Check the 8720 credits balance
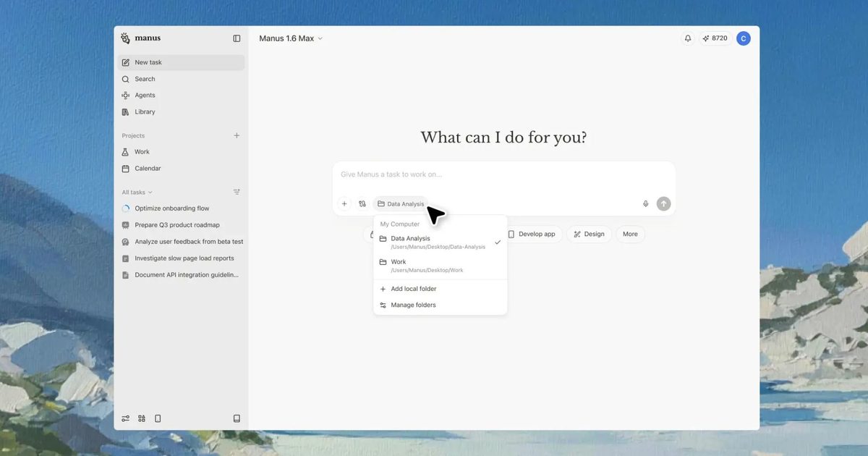The image size is (868, 456). pos(715,38)
